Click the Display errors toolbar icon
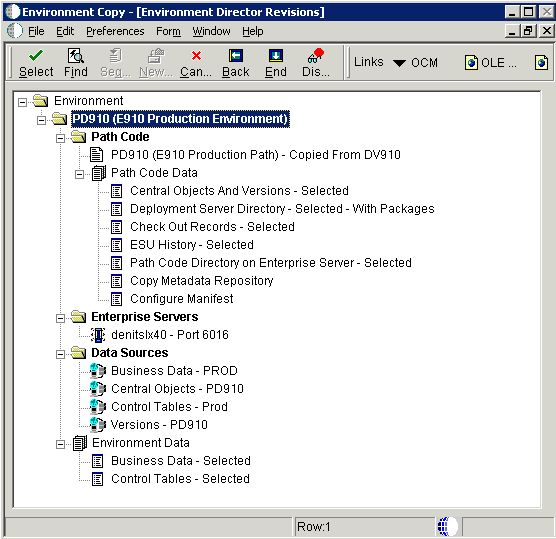 click(316, 56)
